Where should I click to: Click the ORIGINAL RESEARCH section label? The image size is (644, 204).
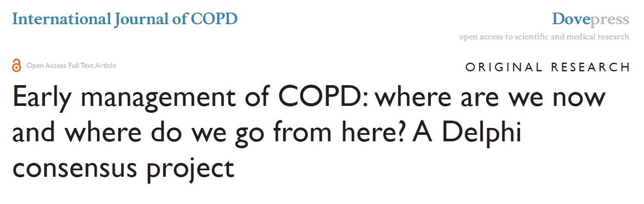click(x=547, y=67)
